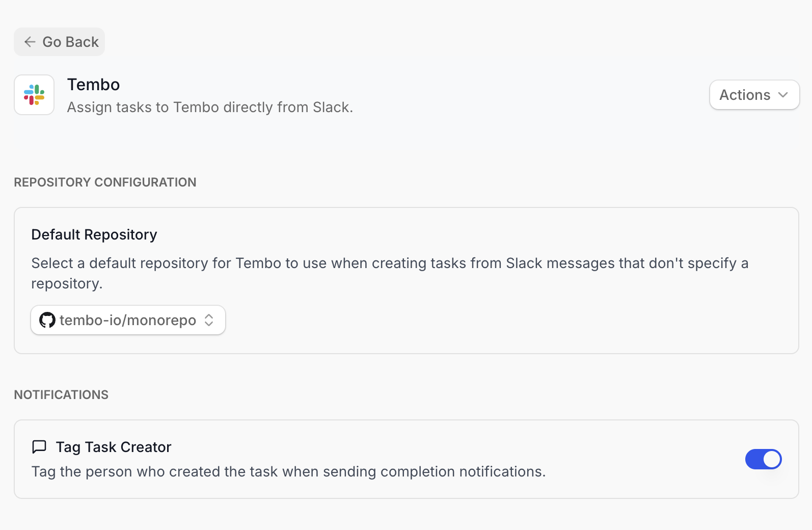Click the completion notifications description text
This screenshot has width=812, height=530.
click(288, 472)
